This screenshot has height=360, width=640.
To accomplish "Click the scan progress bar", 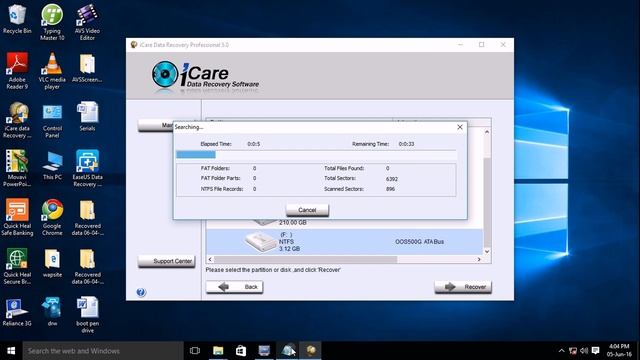I will point(316,155).
